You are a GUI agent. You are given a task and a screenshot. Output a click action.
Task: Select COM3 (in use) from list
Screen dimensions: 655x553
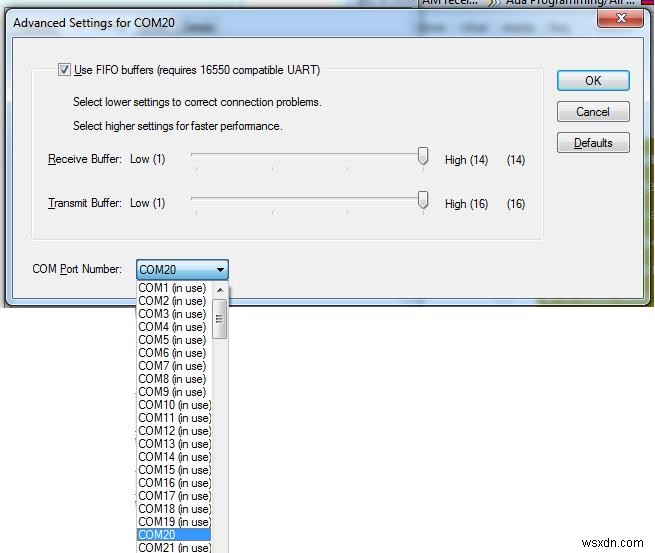tap(174, 314)
